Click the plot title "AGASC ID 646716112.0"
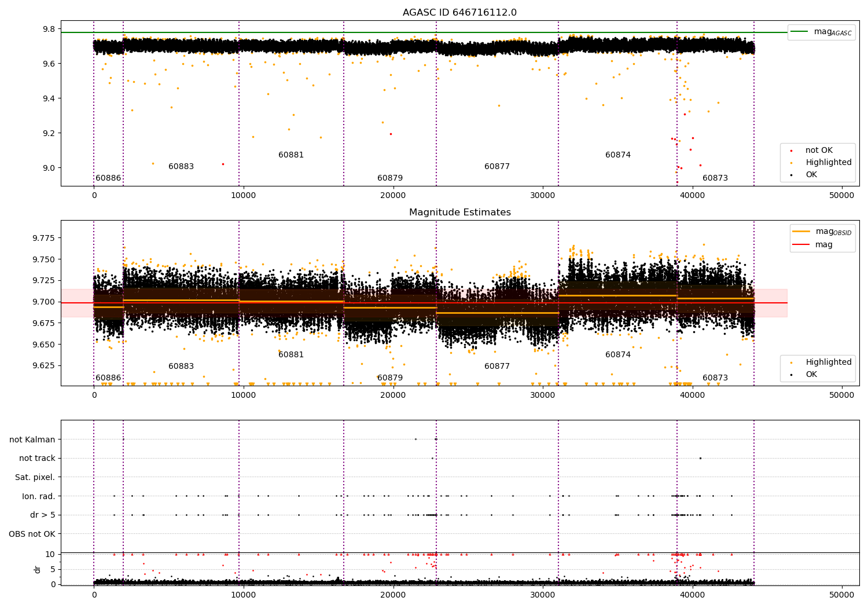Image resolution: width=868 pixels, height=608 pixels. pos(459,13)
